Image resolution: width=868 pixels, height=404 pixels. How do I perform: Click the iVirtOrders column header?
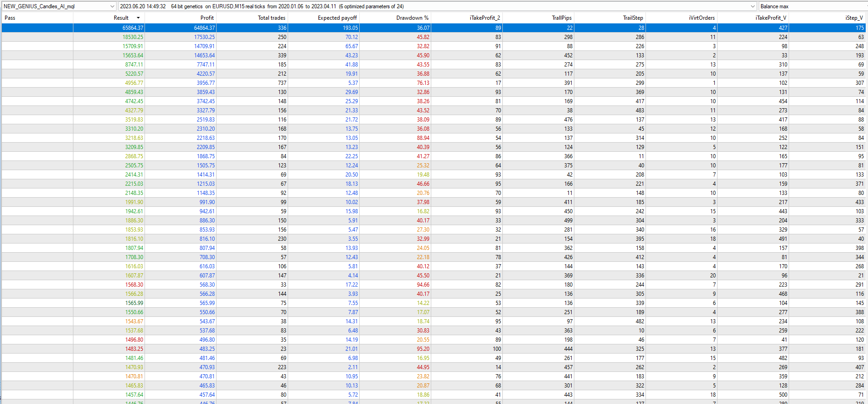coord(701,18)
